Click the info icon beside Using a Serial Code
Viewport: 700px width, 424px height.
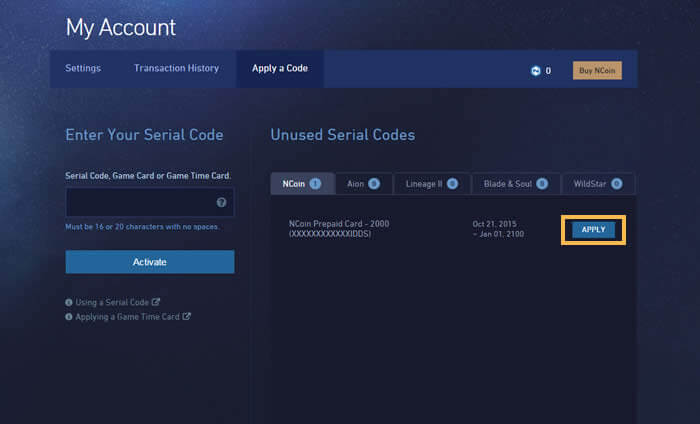[x=69, y=302]
